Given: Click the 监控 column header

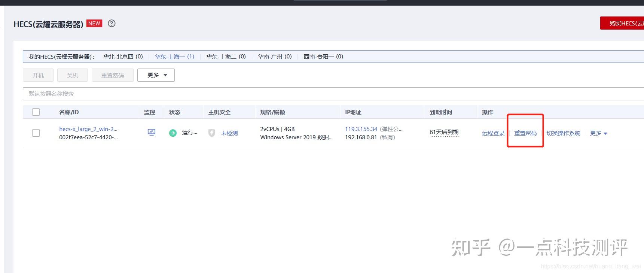Looking at the screenshot, I should (x=150, y=112).
